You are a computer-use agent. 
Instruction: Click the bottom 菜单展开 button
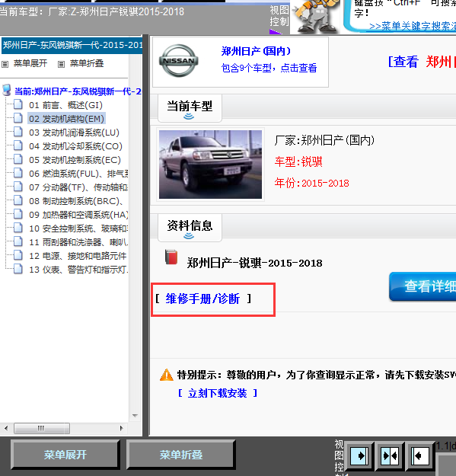click(x=65, y=455)
